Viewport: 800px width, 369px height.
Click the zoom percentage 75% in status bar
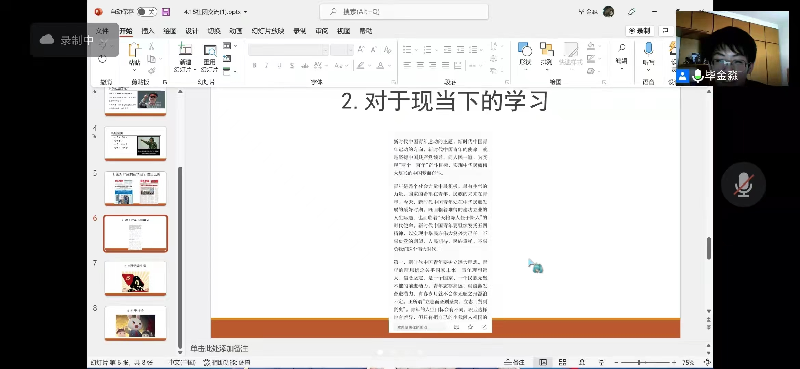(x=688, y=363)
